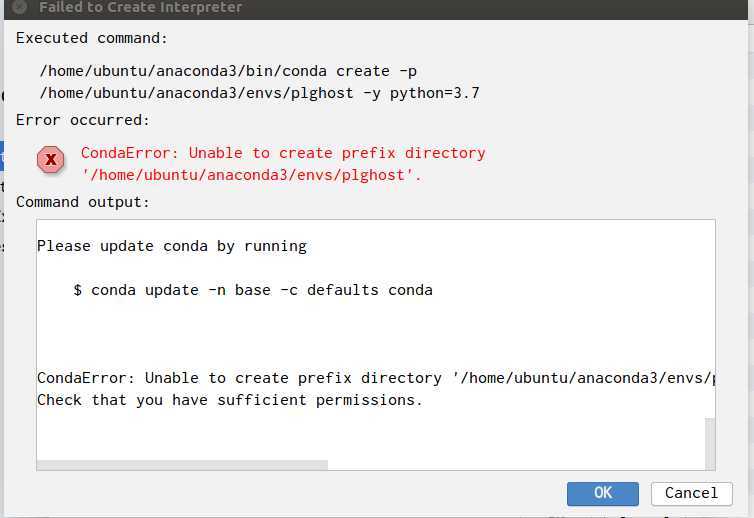The height and width of the screenshot is (518, 754).
Task: Close the Failed to Create Interpreter dialog
Action: point(19,7)
